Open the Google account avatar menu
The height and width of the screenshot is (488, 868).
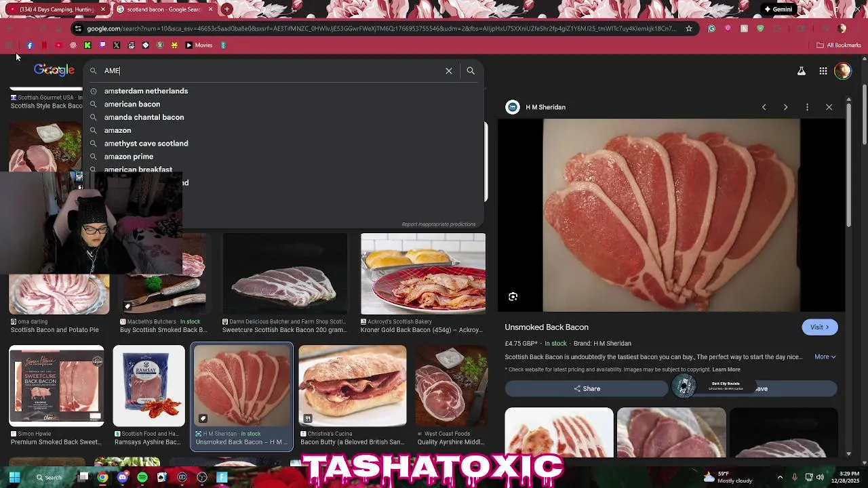coord(843,70)
